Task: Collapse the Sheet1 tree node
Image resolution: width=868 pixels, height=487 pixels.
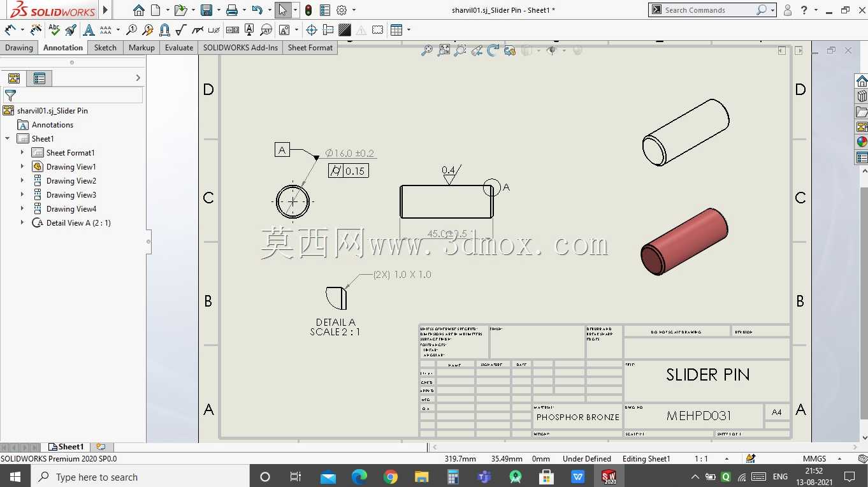Action: tap(8, 139)
